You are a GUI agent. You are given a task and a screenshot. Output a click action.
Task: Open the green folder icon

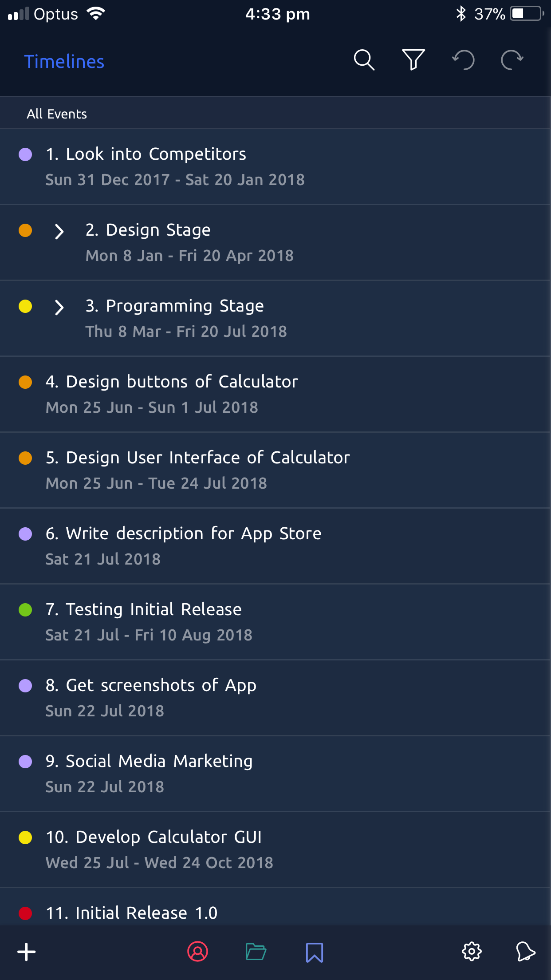[256, 952]
